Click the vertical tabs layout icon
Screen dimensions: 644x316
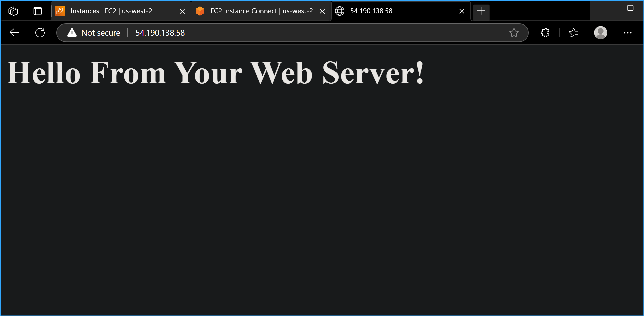point(38,11)
